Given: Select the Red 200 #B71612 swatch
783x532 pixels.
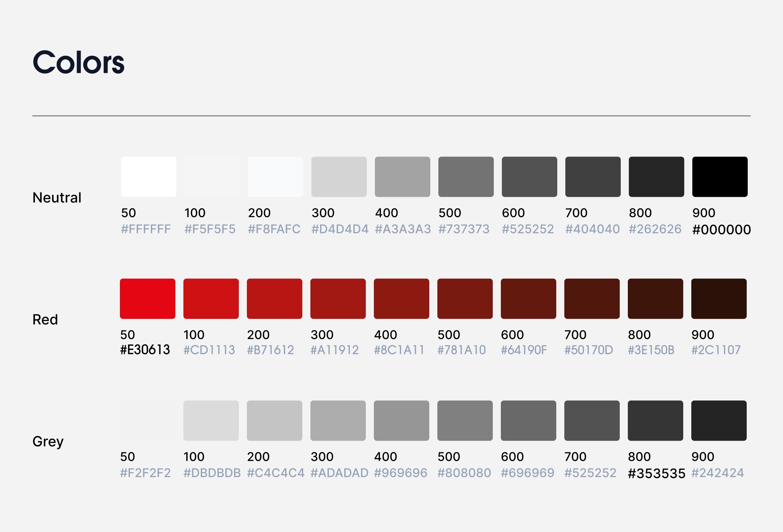Looking at the screenshot, I should 274,299.
